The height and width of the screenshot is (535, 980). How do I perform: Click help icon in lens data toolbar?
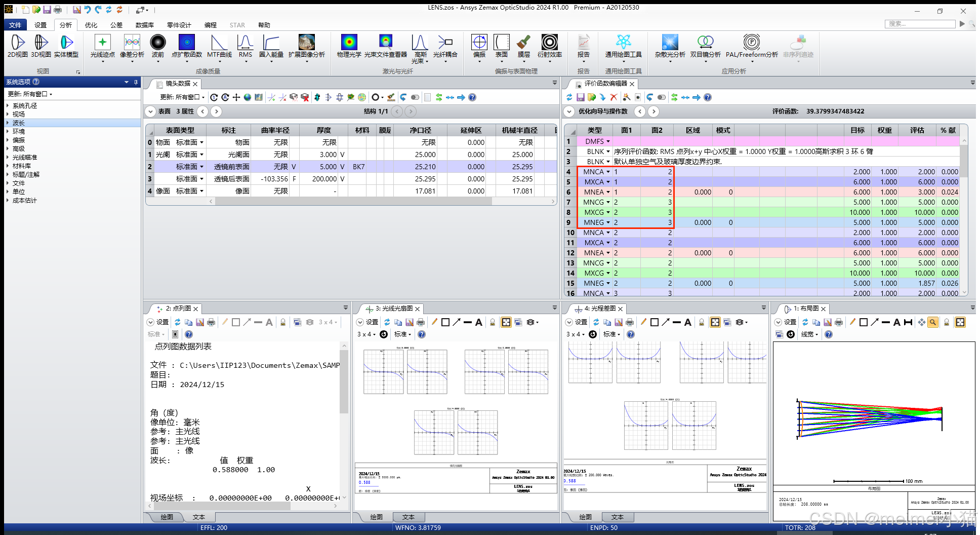pos(472,97)
